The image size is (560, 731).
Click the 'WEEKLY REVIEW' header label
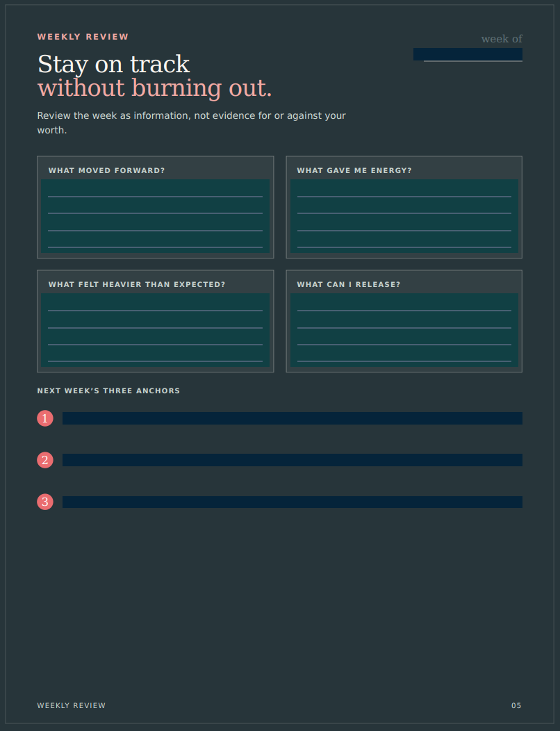pos(83,37)
